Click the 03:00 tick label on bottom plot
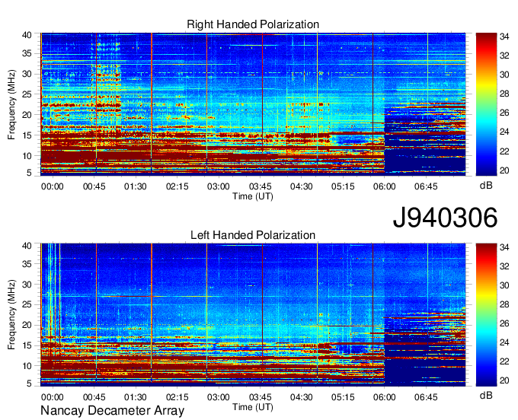 (219, 397)
